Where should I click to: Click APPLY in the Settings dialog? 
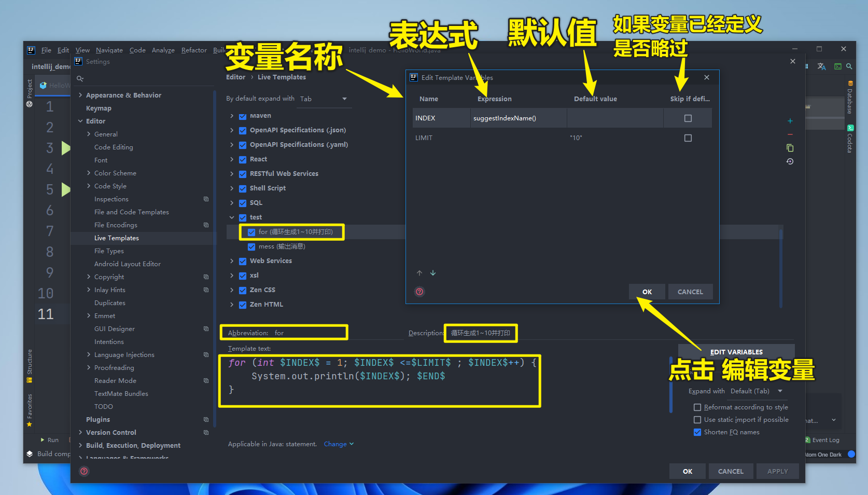(x=777, y=472)
